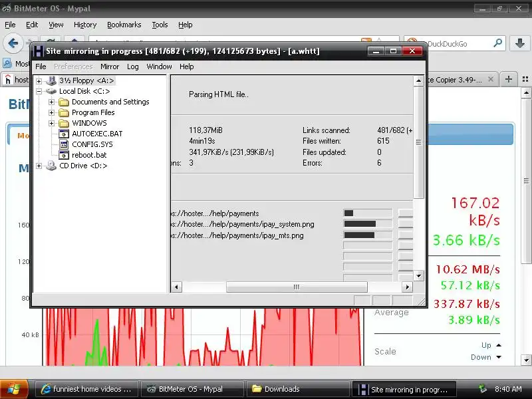Viewport: 532px width, 399px height.
Task: Click the Local Disk C: drive icon
Action: pyautogui.click(x=51, y=91)
